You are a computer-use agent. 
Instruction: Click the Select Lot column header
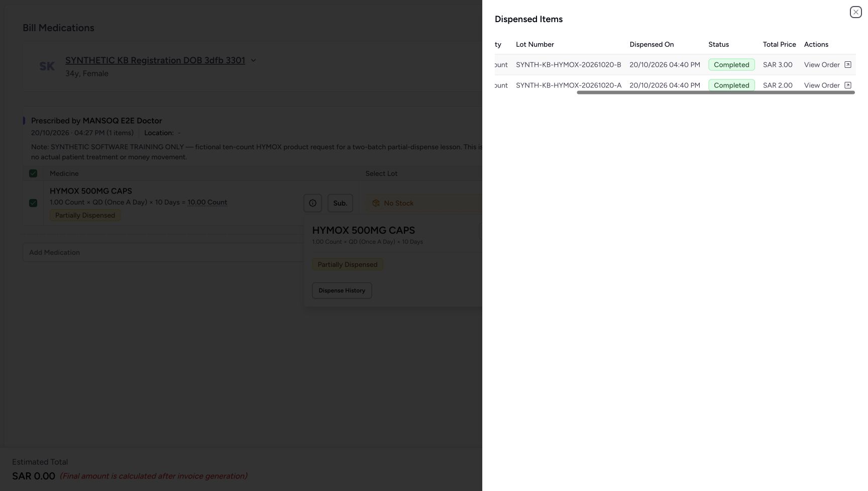(381, 173)
